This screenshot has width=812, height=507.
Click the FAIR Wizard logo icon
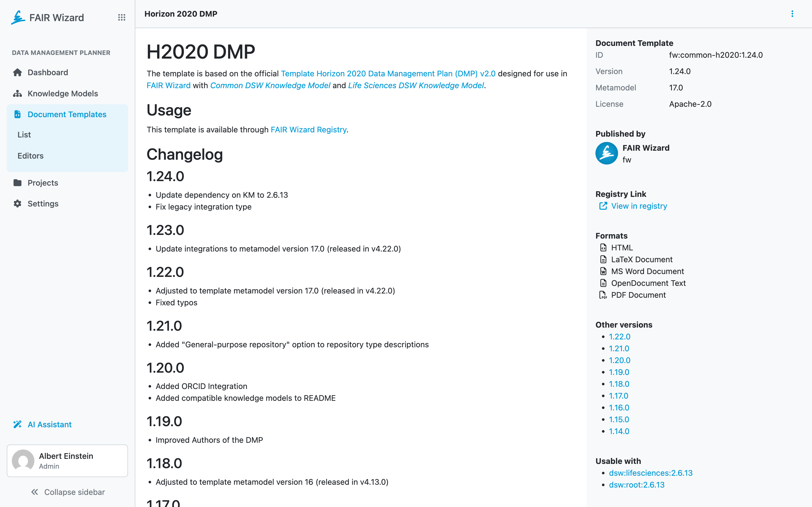18,17
